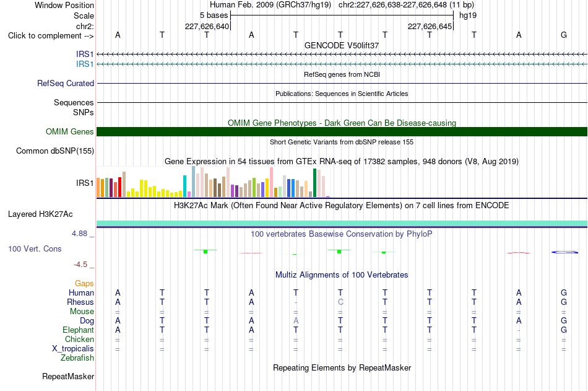
Task: Click the Zebrafish species row label
Action: (x=77, y=358)
